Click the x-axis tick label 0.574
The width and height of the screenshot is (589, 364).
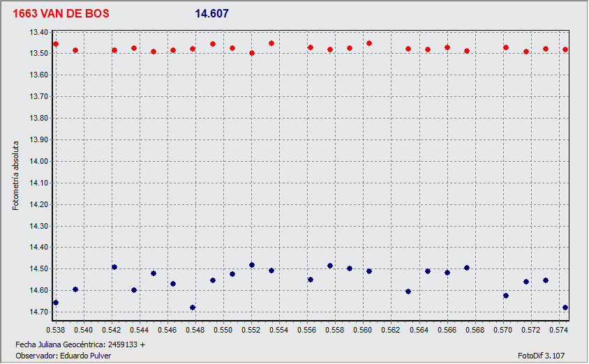coord(558,330)
